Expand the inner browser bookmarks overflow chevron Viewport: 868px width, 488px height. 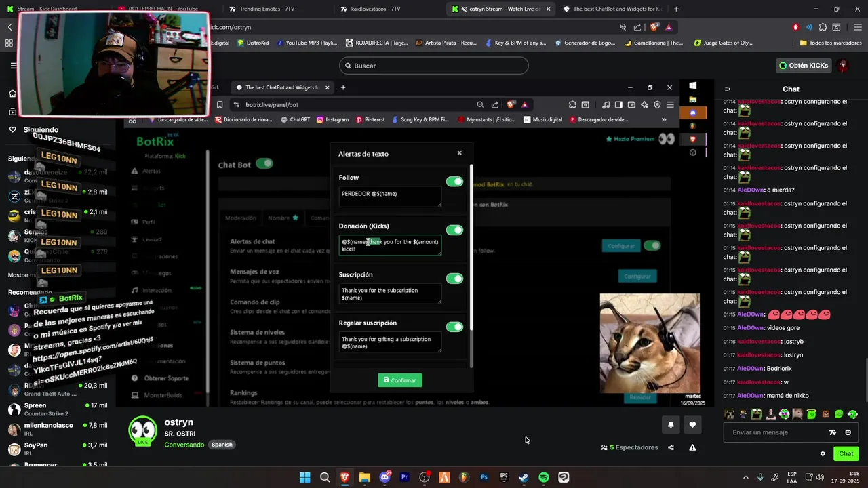664,119
